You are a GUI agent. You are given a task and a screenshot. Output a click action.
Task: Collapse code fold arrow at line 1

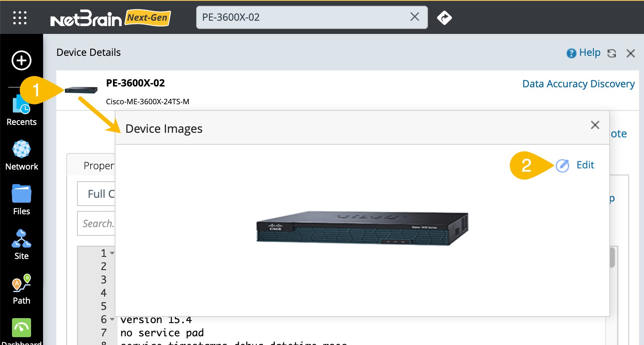112,253
